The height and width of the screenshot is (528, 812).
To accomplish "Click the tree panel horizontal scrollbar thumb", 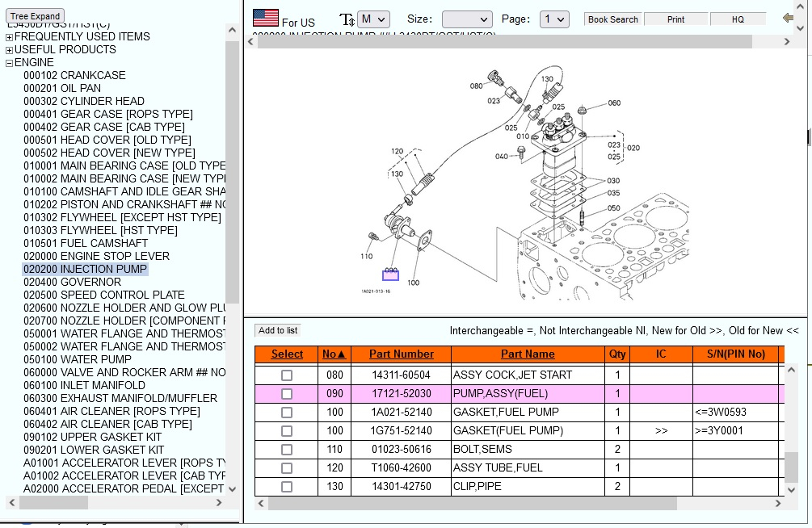I will point(54,503).
